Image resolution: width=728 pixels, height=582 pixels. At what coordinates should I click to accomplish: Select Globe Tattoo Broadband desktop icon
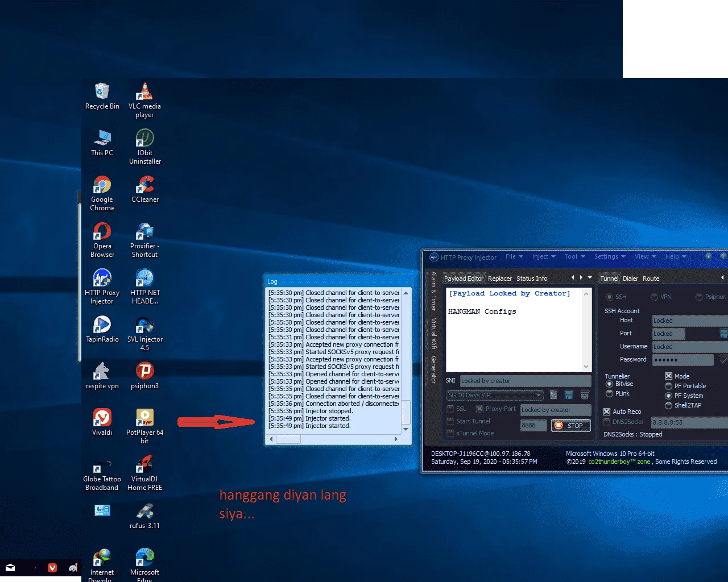pyautogui.click(x=102, y=473)
